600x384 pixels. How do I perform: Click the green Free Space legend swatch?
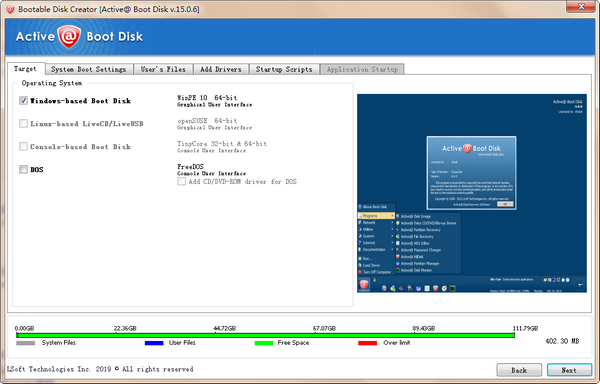click(x=264, y=343)
